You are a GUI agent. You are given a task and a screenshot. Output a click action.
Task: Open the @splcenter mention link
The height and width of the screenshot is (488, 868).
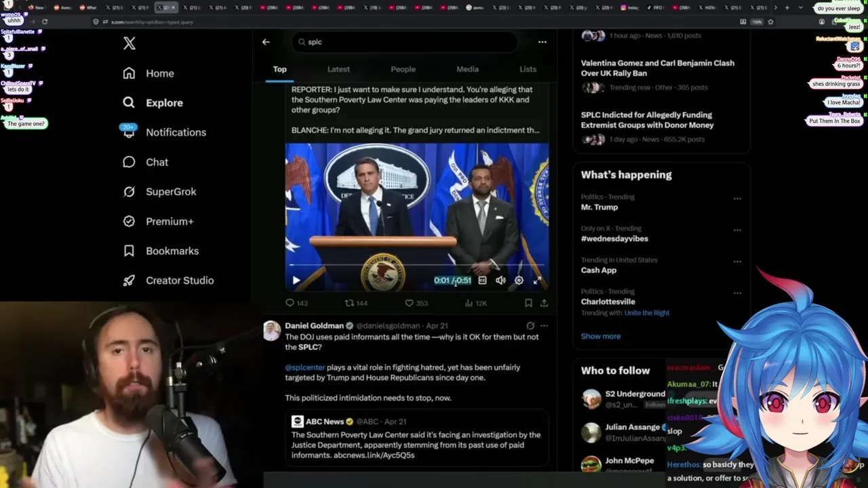coord(304,367)
